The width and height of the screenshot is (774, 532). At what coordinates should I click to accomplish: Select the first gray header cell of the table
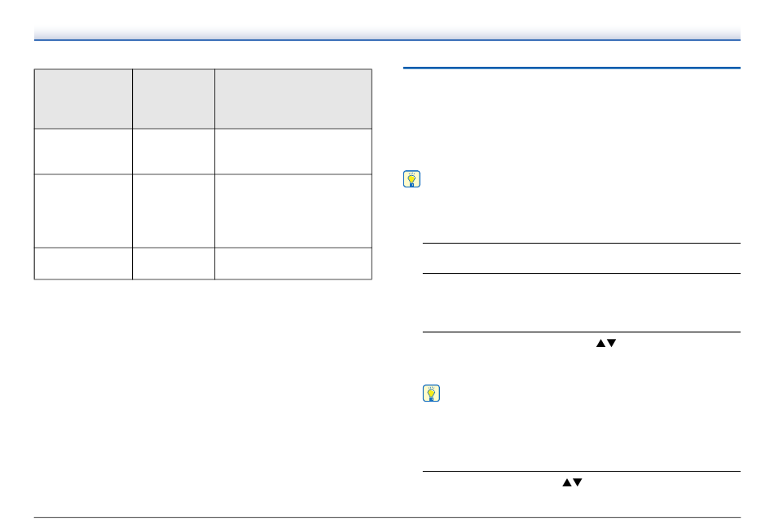point(83,99)
